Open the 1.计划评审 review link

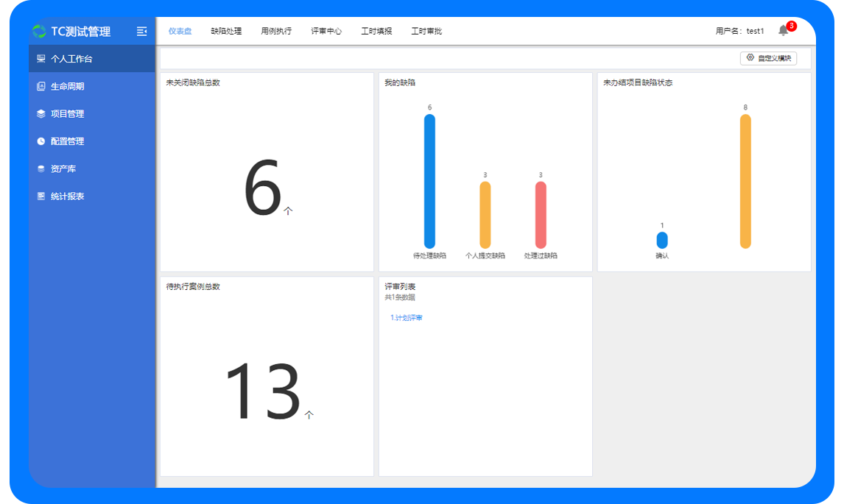point(407,318)
